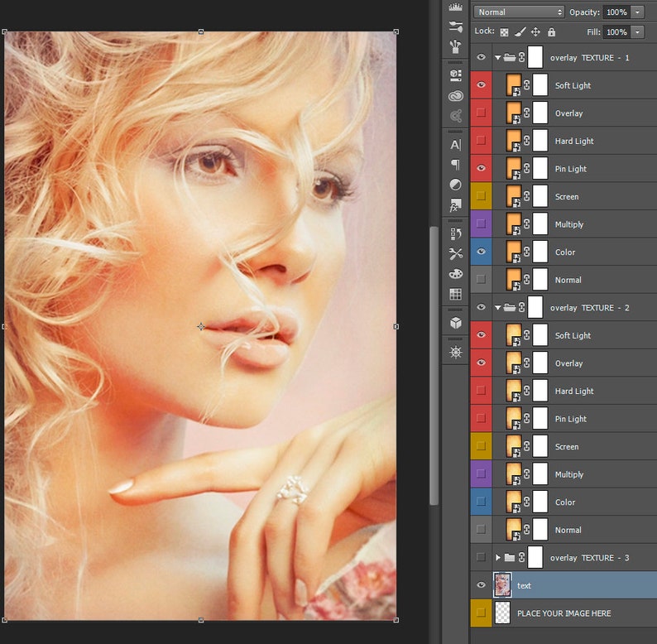Open the Normal blend mode dropdown
The height and width of the screenshot is (644, 657).
[x=519, y=12]
